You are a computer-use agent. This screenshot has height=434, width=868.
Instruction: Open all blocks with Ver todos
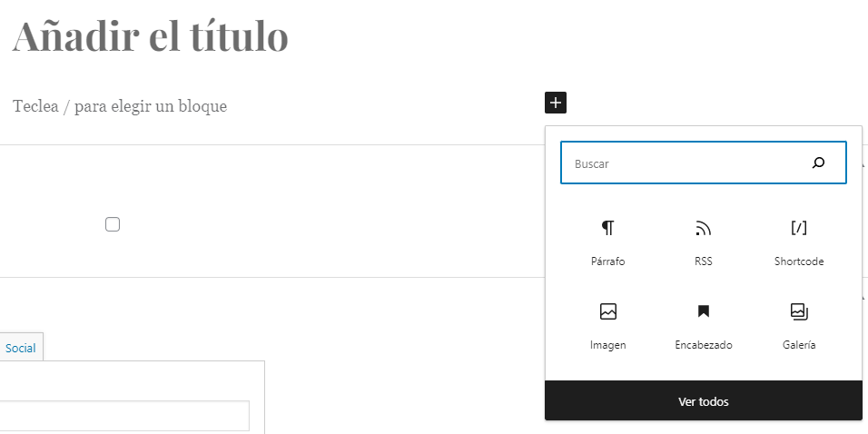click(x=704, y=400)
